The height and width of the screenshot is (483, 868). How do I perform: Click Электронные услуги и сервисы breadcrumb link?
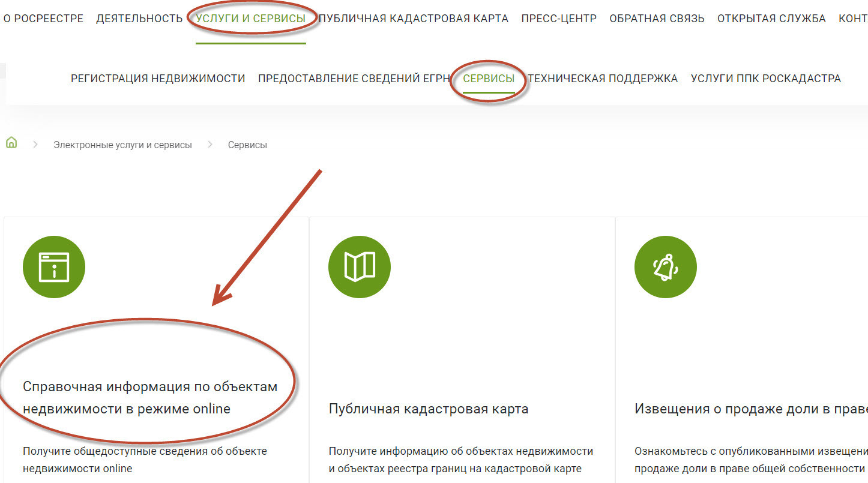coord(122,144)
